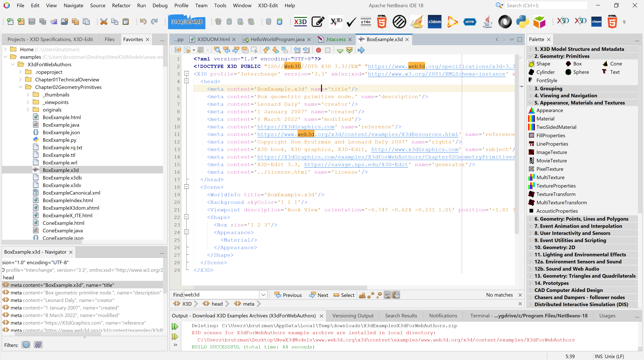Click the Select button in find bar
Viewport: 644px width, 360px height.
coord(344,295)
